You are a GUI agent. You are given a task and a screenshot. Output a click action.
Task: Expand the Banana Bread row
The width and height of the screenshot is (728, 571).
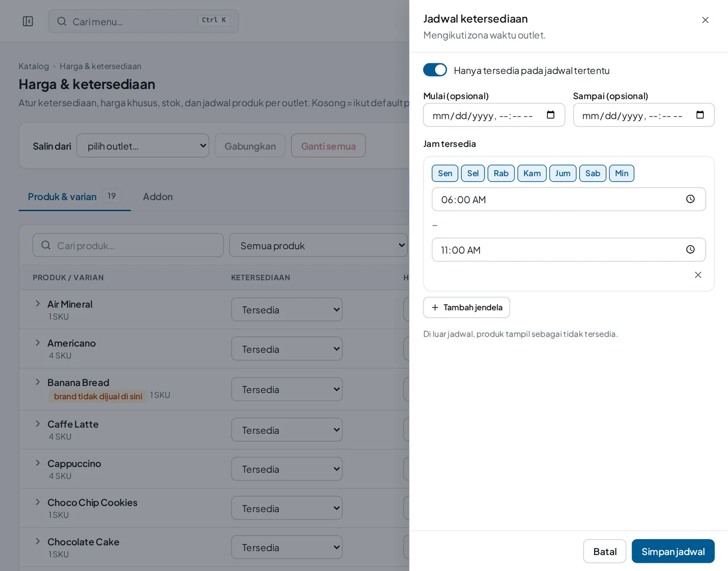38,382
